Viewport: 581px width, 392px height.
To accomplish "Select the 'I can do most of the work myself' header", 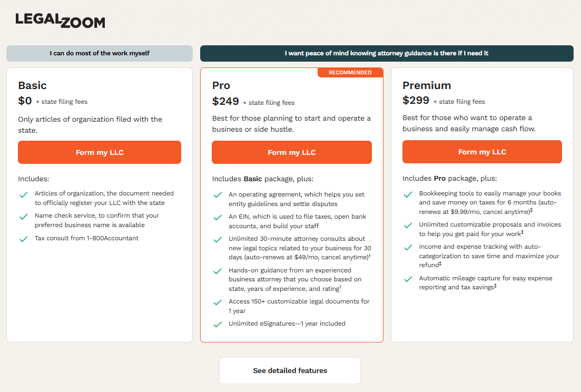I will pos(100,53).
